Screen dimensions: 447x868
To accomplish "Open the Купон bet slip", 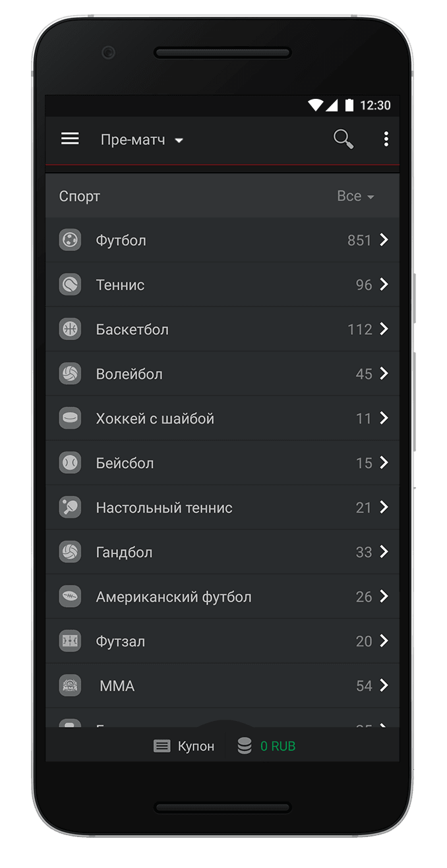I will point(185,746).
